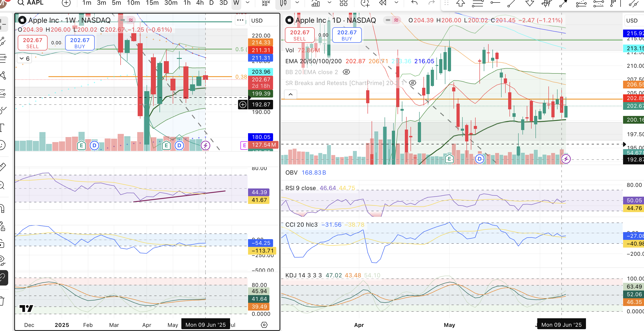Select the trend line tool in favorites bar
This screenshot has height=331, width=644.
[x=512, y=3]
